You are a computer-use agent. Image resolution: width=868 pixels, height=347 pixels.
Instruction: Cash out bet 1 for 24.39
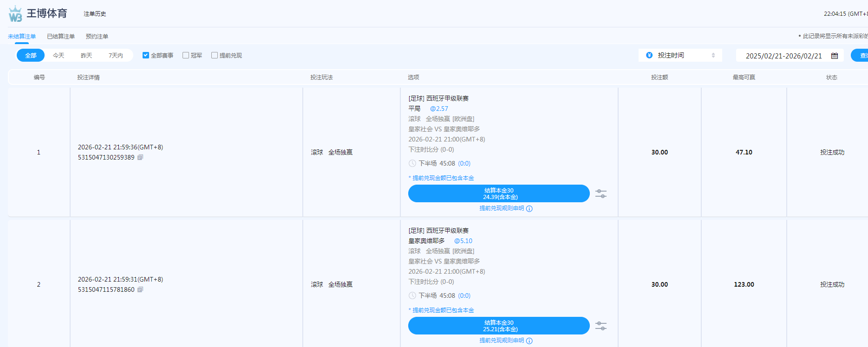click(499, 193)
